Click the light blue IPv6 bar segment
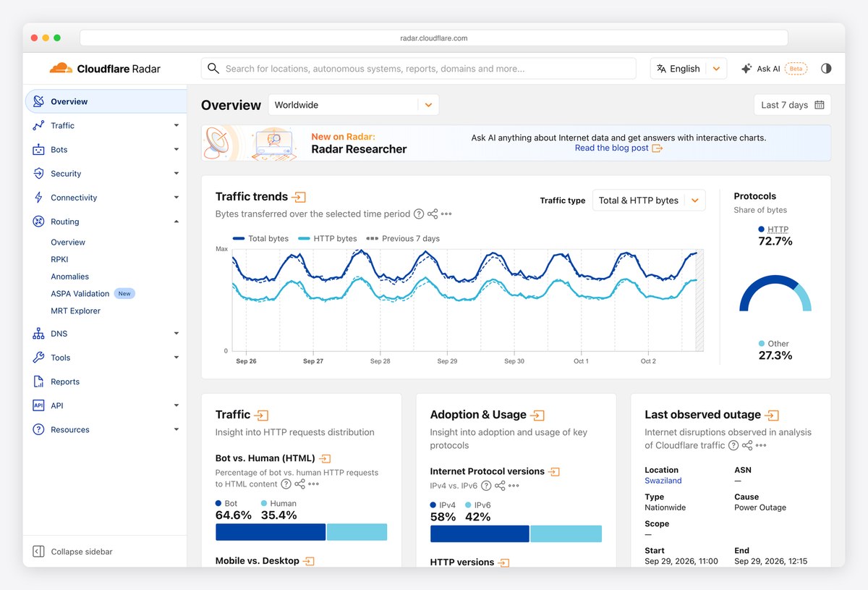Screen dimensions: 868x590 click(x=566, y=534)
